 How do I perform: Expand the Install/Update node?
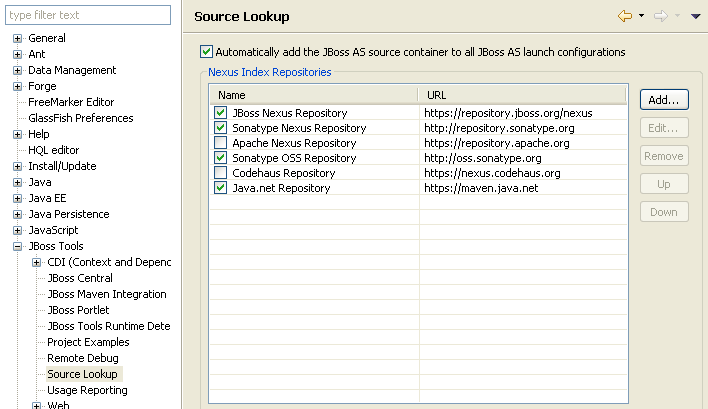click(17, 166)
